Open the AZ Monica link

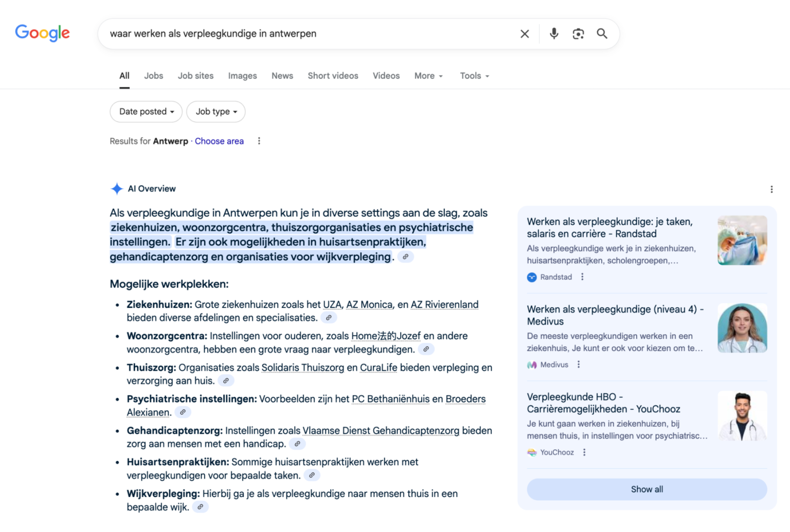tap(369, 305)
